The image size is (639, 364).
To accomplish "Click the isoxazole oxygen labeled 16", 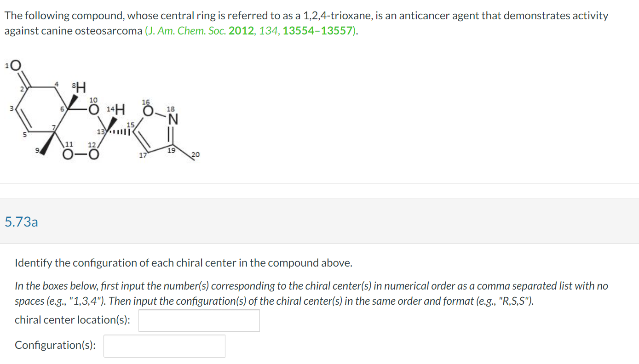I will pyautogui.click(x=148, y=110).
